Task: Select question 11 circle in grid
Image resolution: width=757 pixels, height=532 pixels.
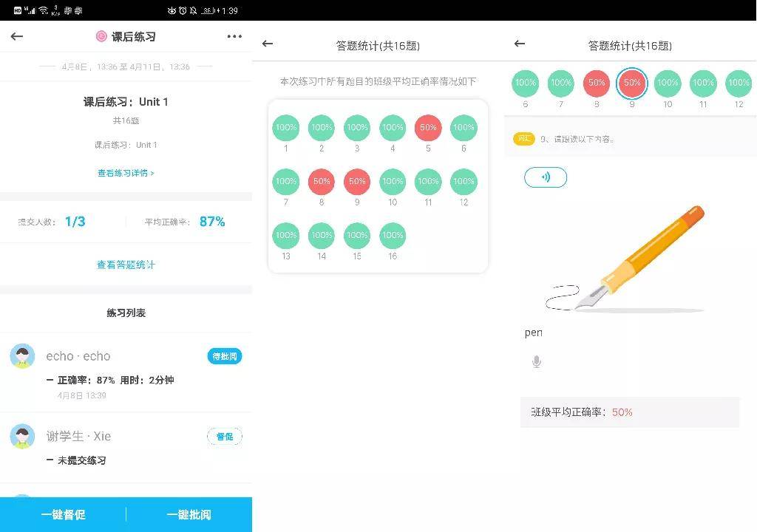Action: pos(428,182)
